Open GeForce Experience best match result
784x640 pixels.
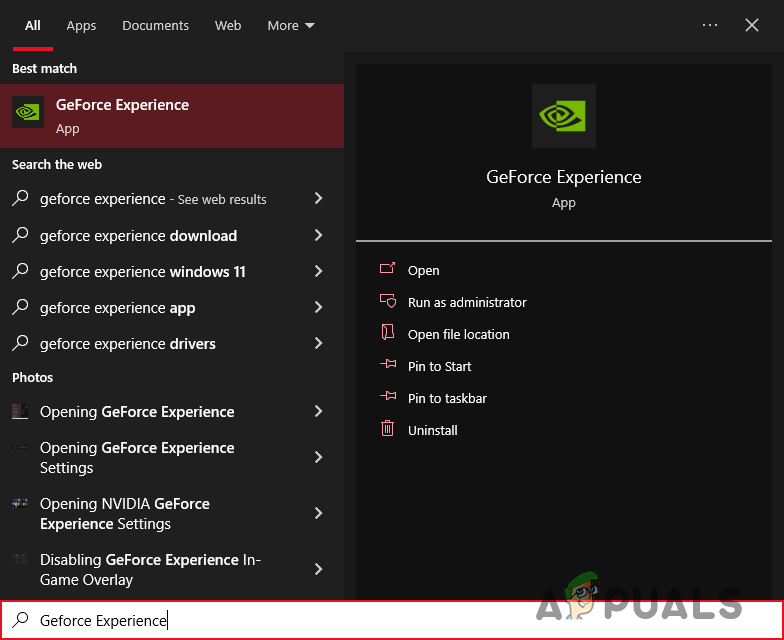(x=172, y=116)
